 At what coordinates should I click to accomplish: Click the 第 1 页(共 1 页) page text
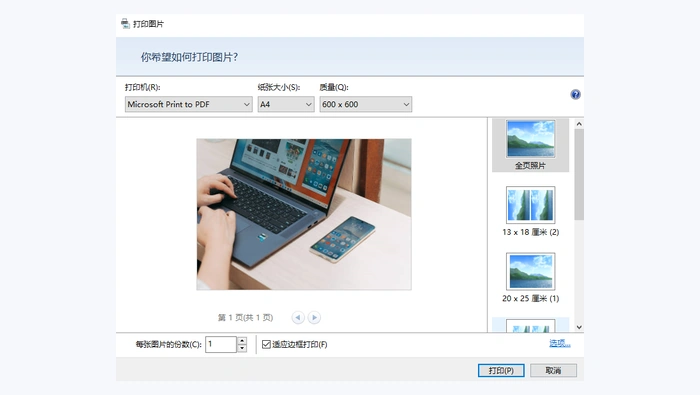point(245,317)
